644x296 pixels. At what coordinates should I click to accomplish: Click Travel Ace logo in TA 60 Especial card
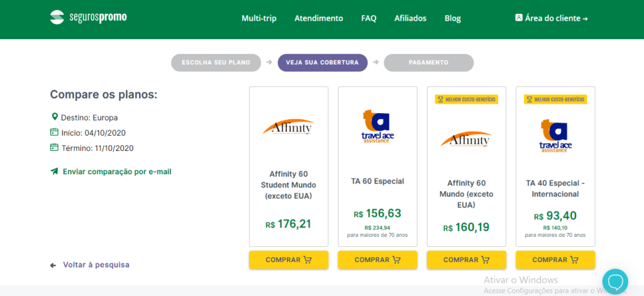pos(377,126)
